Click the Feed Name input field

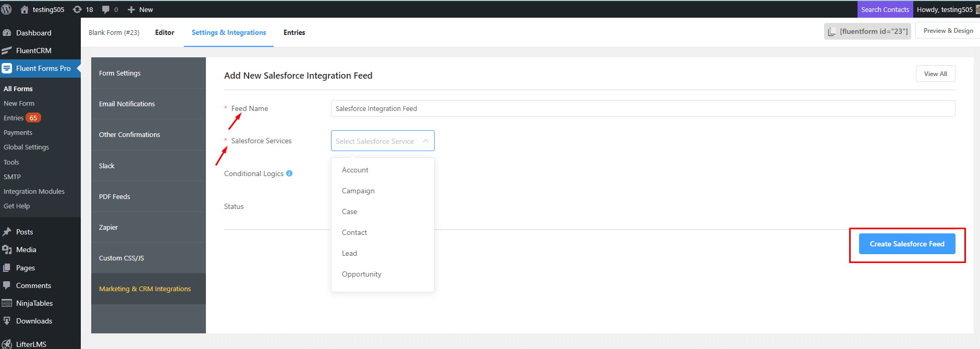pyautogui.click(x=643, y=108)
